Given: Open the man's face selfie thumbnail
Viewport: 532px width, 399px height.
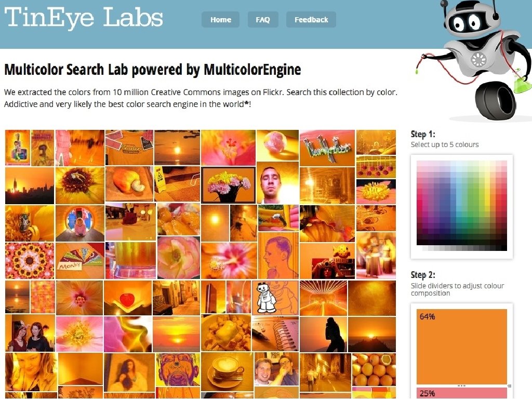Looking at the screenshot, I should tap(277, 183).
